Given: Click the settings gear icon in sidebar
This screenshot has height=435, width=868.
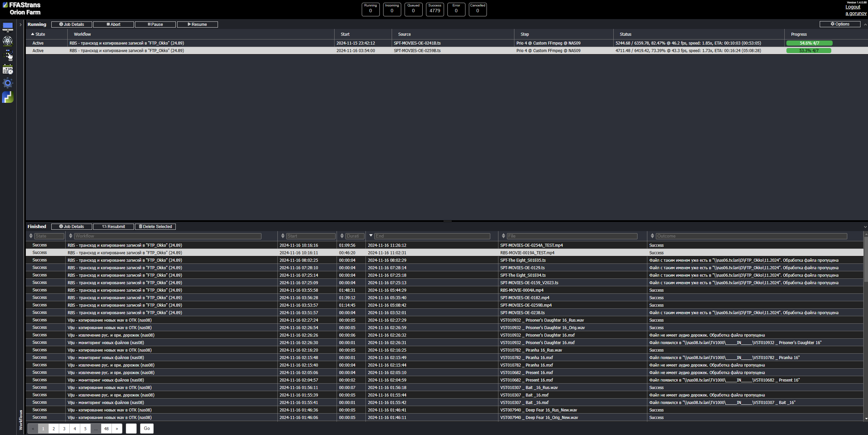Looking at the screenshot, I should [8, 83].
